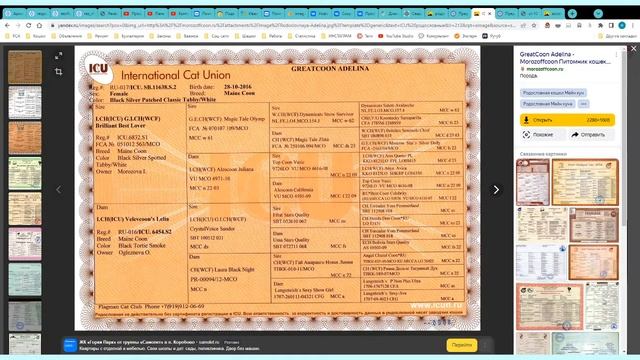Select the third orange thumbnail in left strip

(25, 138)
